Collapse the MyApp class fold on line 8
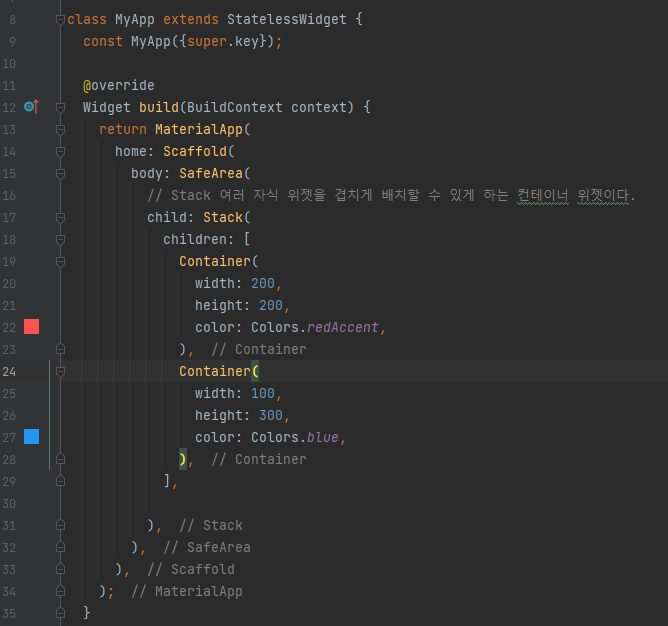Image resolution: width=668 pixels, height=626 pixels. tap(60, 20)
